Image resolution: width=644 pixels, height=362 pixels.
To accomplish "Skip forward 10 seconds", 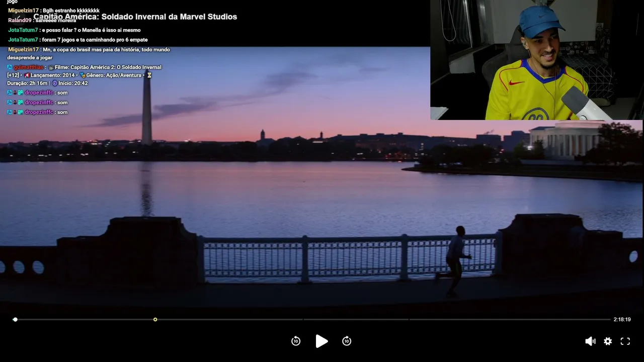I will 347,341.
